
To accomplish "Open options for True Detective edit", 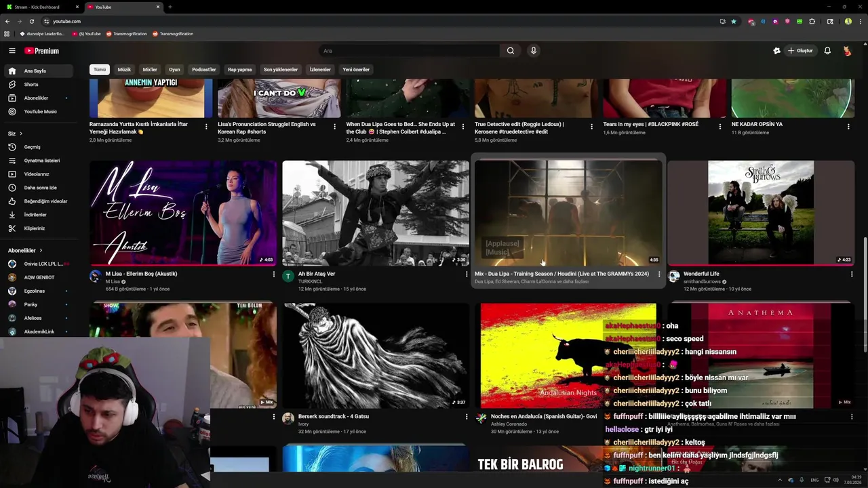I will coord(591,126).
